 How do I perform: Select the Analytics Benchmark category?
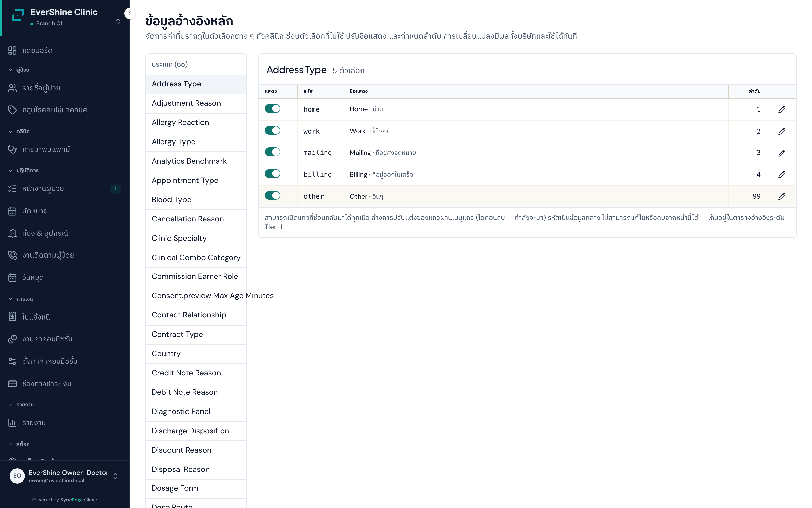(196, 161)
